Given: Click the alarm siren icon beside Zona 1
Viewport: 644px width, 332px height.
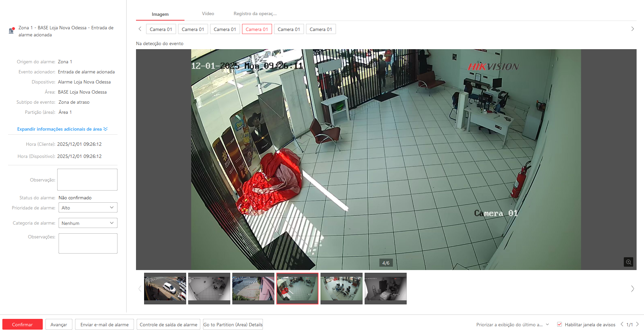Looking at the screenshot, I should tap(11, 31).
